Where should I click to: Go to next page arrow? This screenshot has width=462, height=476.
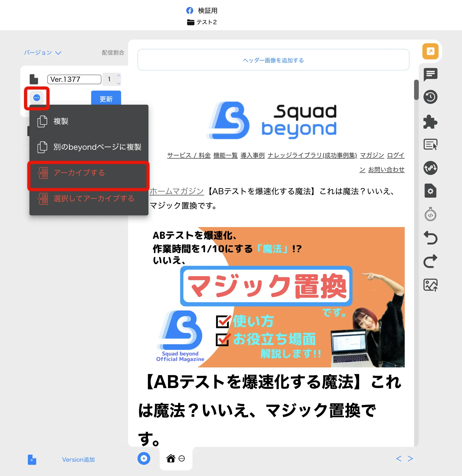click(x=410, y=459)
